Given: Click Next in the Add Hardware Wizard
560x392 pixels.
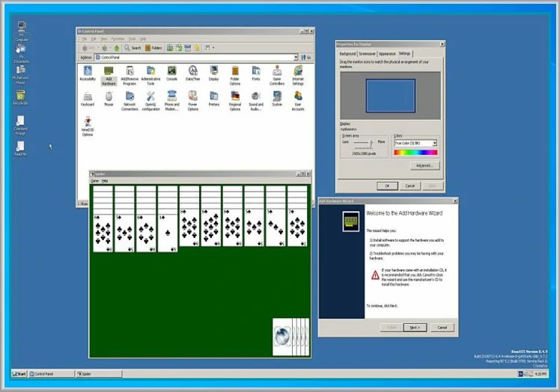Looking at the screenshot, I should pos(415,328).
